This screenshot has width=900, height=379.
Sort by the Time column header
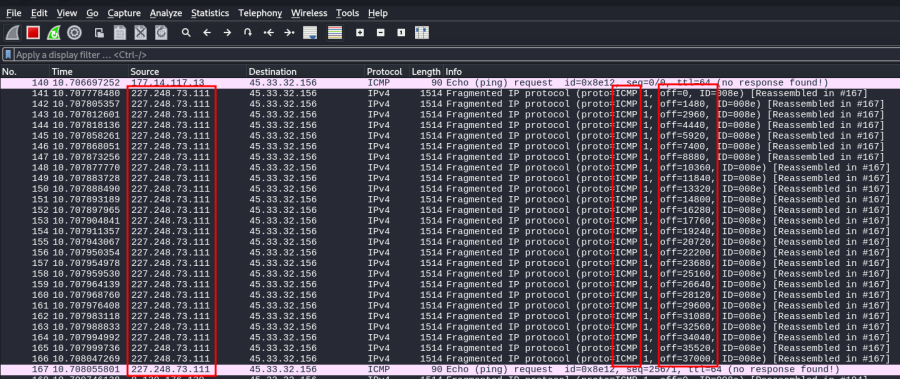(x=88, y=72)
